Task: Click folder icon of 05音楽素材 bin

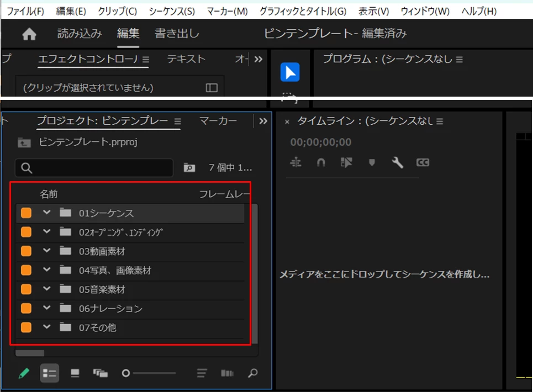Action: (65, 289)
